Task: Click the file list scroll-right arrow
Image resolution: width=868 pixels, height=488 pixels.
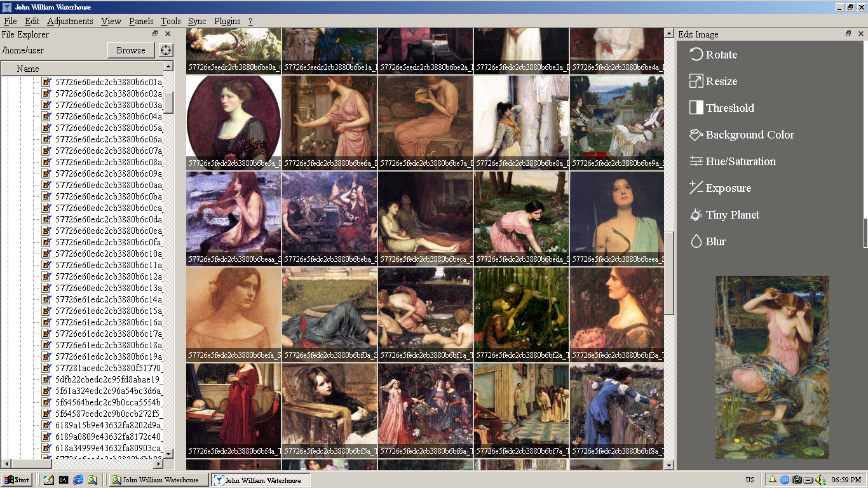Action: 159,464
